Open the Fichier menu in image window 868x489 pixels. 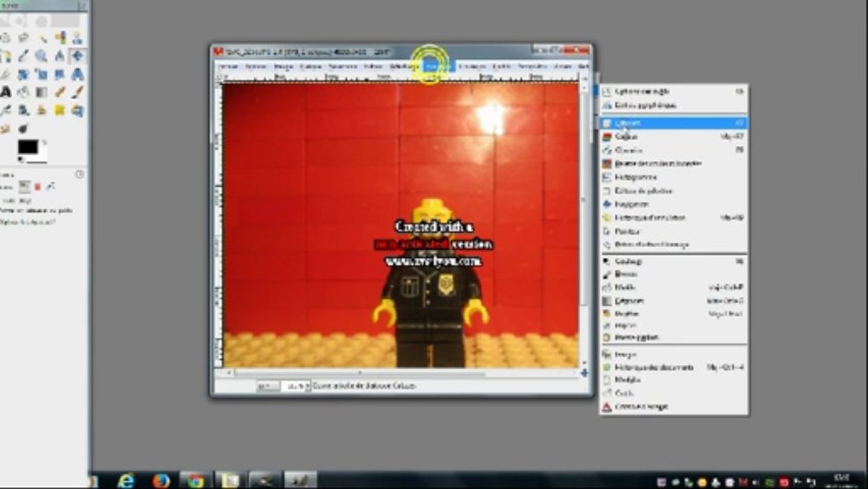(x=228, y=66)
